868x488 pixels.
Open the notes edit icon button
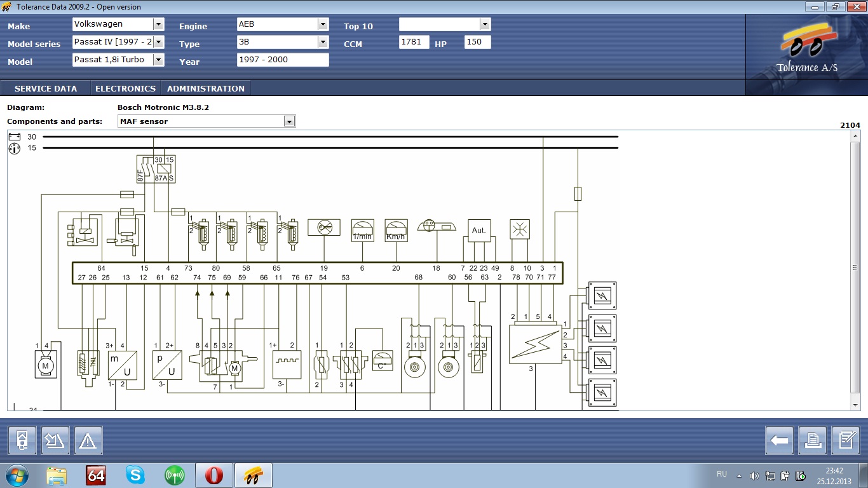pyautogui.click(x=846, y=440)
